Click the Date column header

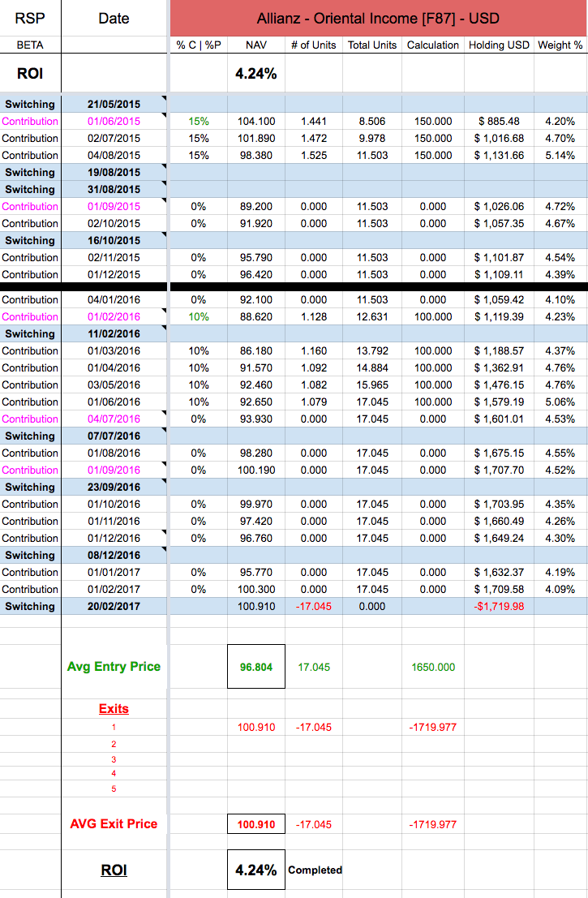tap(114, 19)
